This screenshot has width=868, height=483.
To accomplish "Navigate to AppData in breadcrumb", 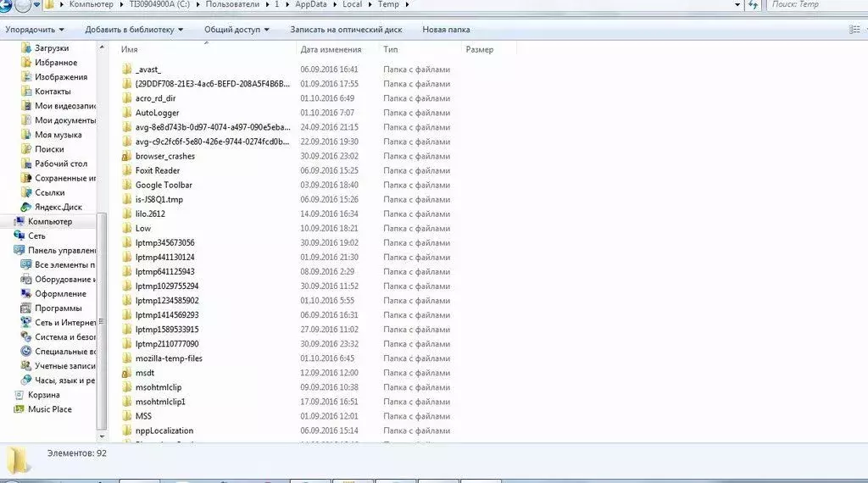I will point(310,4).
